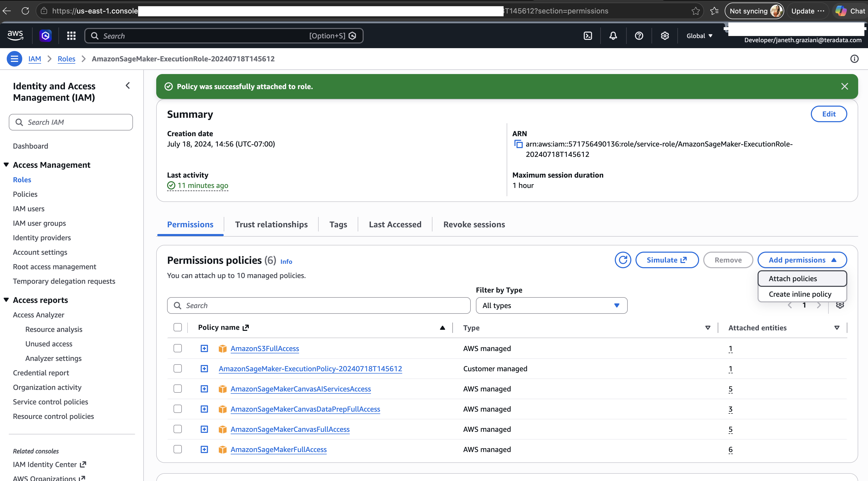Screen dimensions: 868x481
Task: Open the Amazon Q icon in header
Action: tap(46, 36)
